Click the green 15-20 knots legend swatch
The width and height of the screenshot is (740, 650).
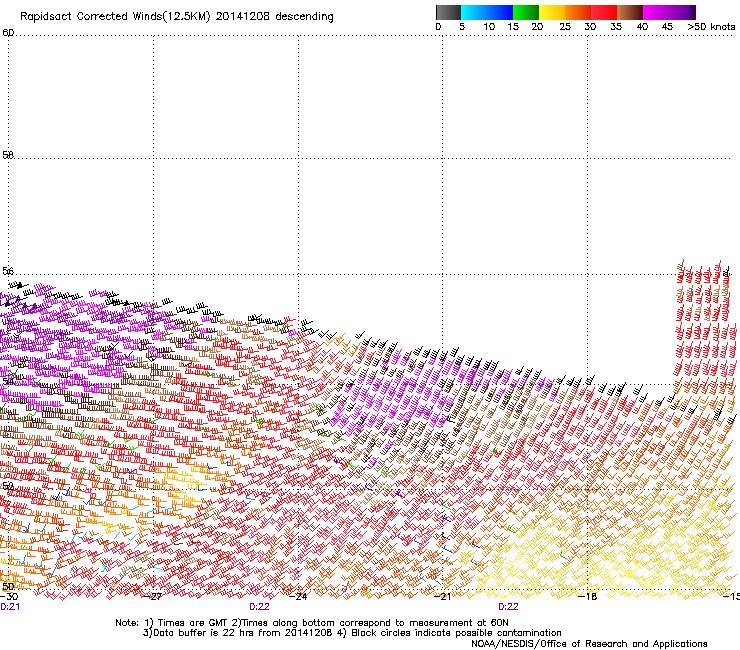tap(526, 12)
